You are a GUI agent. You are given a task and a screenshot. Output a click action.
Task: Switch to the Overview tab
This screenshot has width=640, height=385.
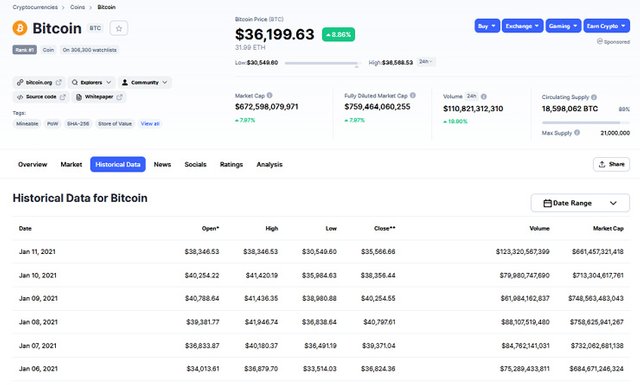[x=32, y=165]
